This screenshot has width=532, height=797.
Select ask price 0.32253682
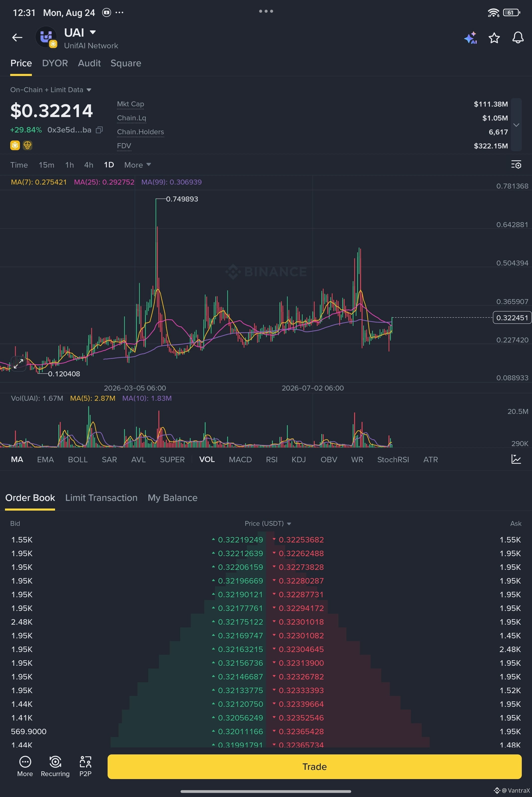(x=301, y=539)
